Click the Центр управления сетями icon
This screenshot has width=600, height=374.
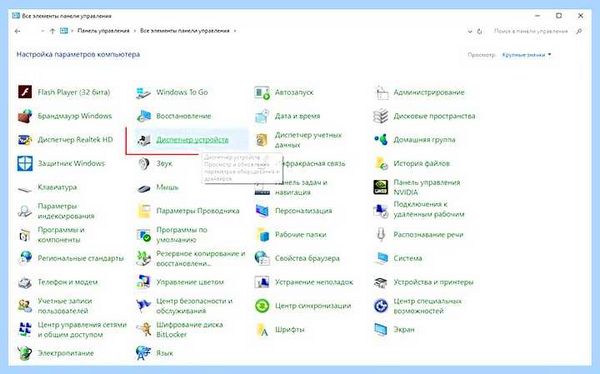[25, 329]
